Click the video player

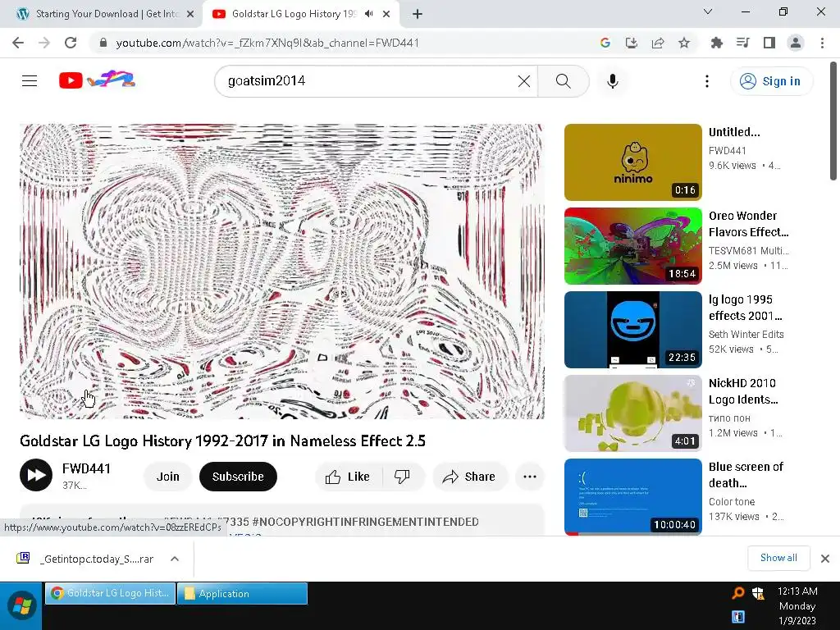pyautogui.click(x=282, y=271)
